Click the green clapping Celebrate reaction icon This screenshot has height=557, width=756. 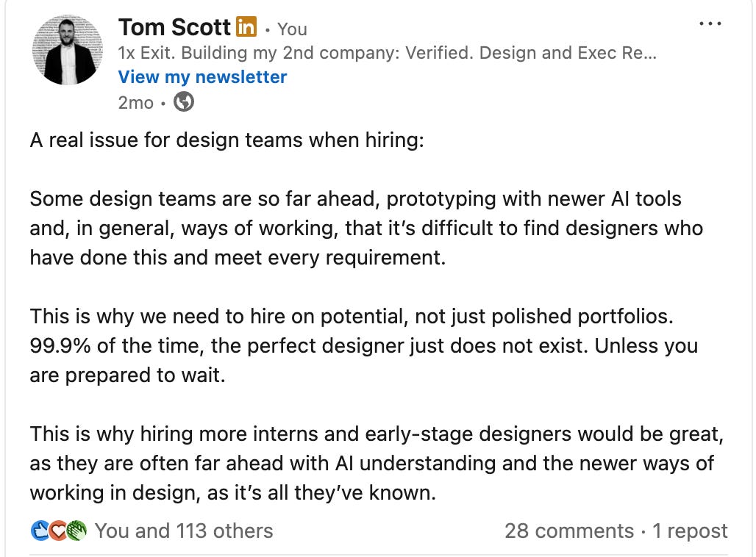[76, 531]
